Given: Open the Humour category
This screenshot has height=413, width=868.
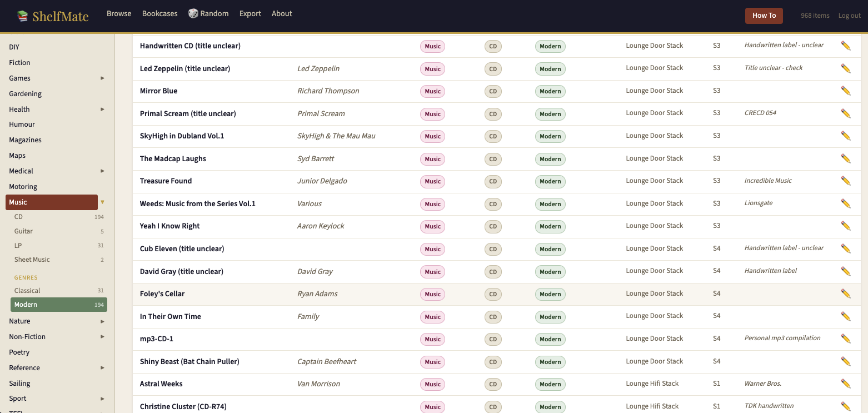Looking at the screenshot, I should [x=22, y=125].
